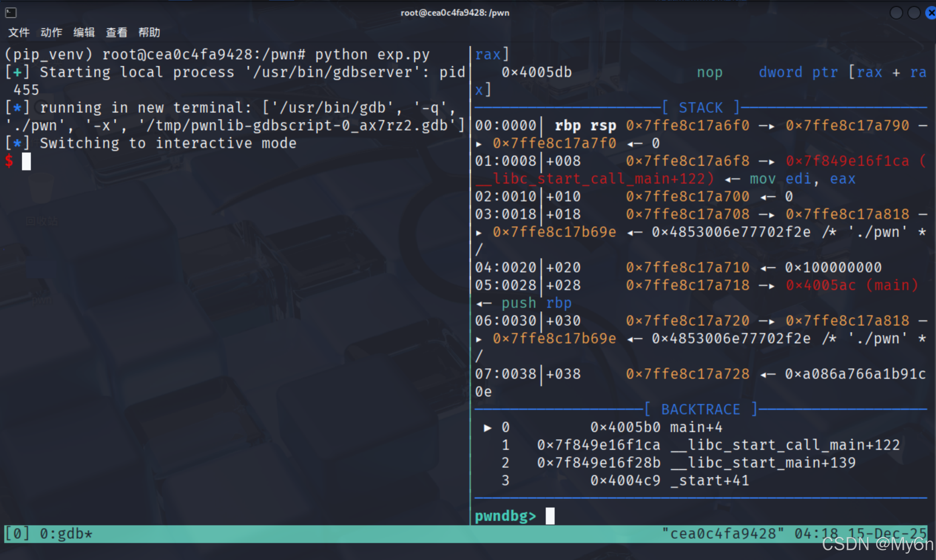The width and height of the screenshot is (936, 560).
Task: Open the 动作 menu
Action: [51, 32]
